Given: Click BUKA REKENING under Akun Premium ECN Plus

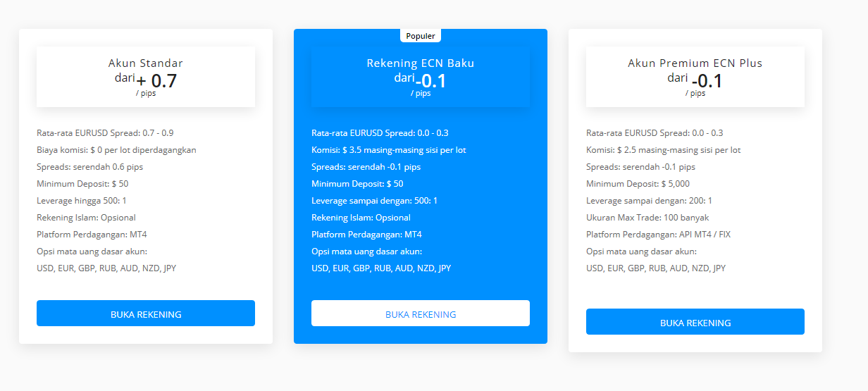Looking at the screenshot, I should click(695, 322).
